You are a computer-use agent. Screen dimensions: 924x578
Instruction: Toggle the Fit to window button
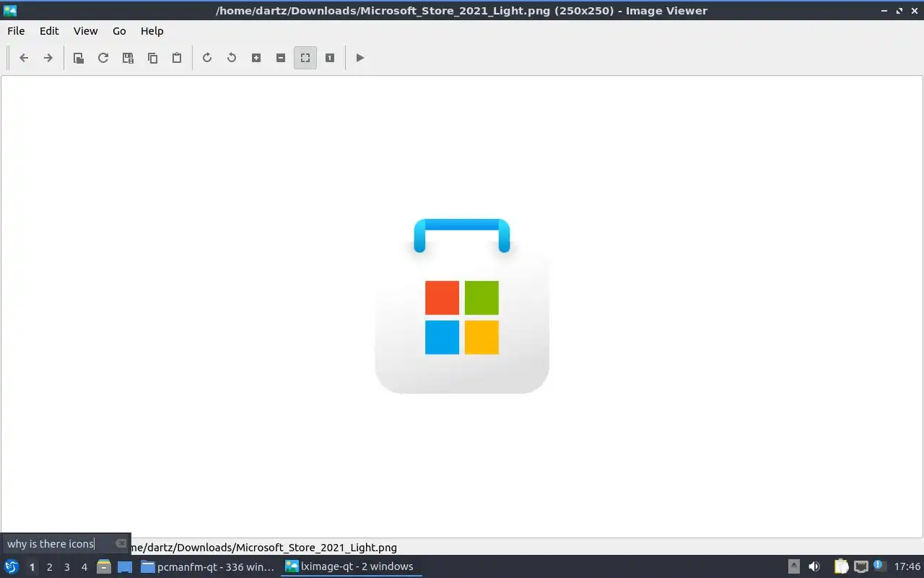coord(305,58)
